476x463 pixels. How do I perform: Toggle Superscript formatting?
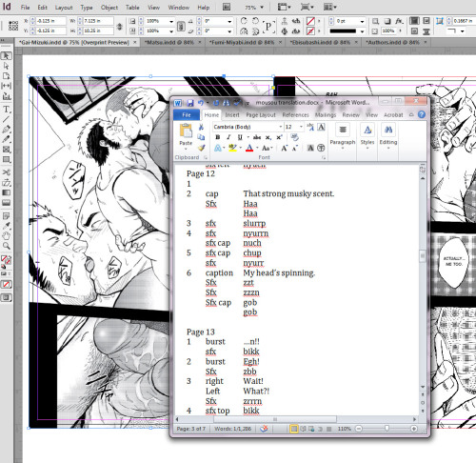(x=279, y=137)
